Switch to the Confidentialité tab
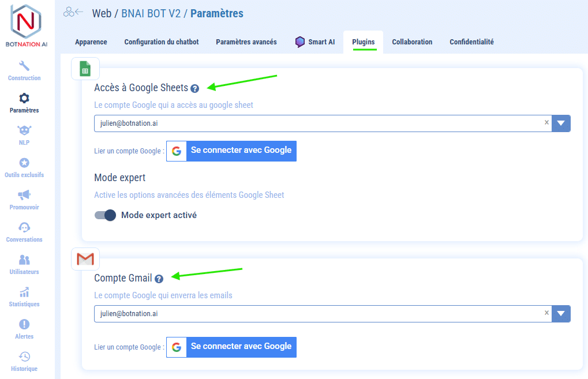The width and height of the screenshot is (588, 379). point(471,42)
